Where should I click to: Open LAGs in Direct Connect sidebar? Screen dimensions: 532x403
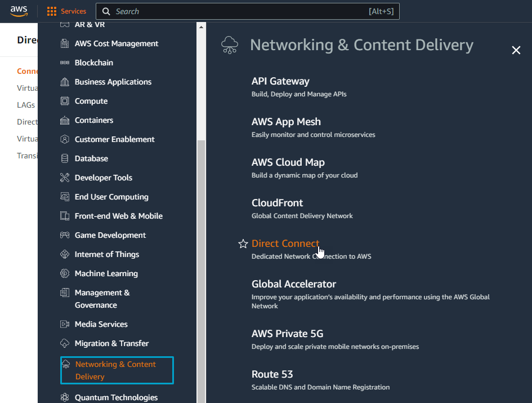(26, 105)
